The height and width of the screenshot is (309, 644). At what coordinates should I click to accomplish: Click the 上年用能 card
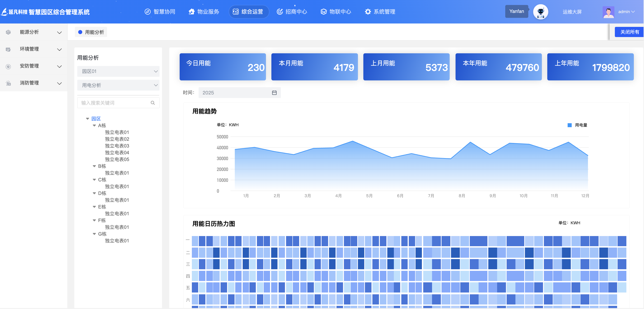(590, 67)
